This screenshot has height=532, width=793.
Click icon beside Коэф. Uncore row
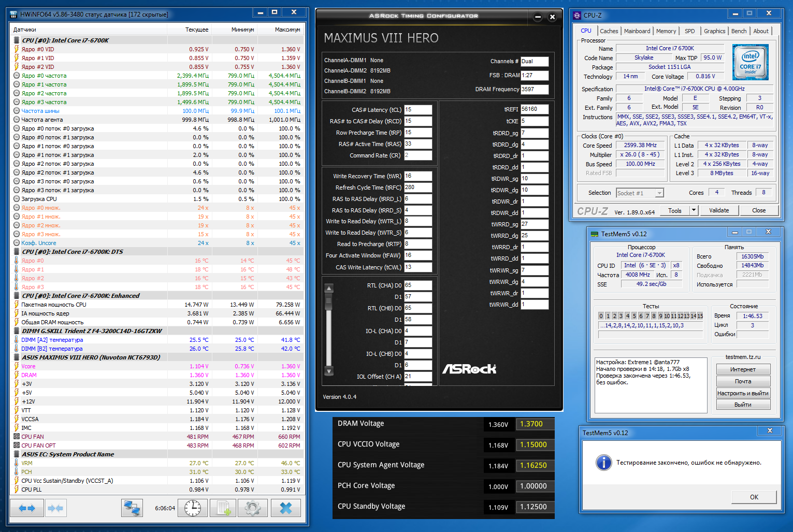[x=17, y=243]
